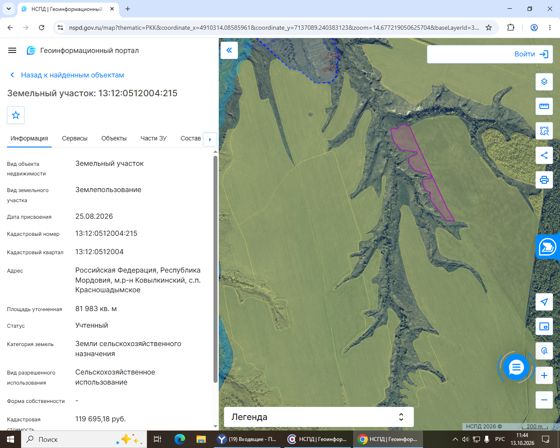560x448 pixels.
Task: Open the Состав tab
Action: [190, 139]
